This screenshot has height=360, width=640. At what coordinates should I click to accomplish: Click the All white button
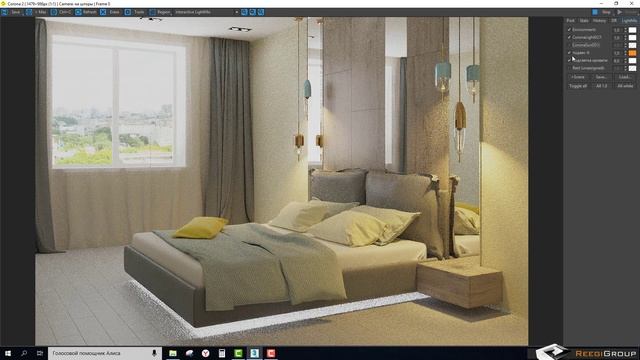[x=624, y=86]
